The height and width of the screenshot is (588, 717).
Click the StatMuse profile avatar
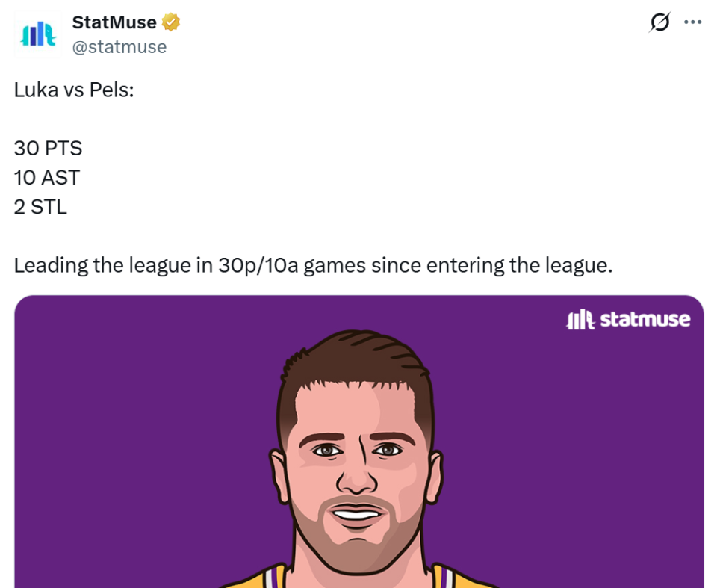[38, 35]
